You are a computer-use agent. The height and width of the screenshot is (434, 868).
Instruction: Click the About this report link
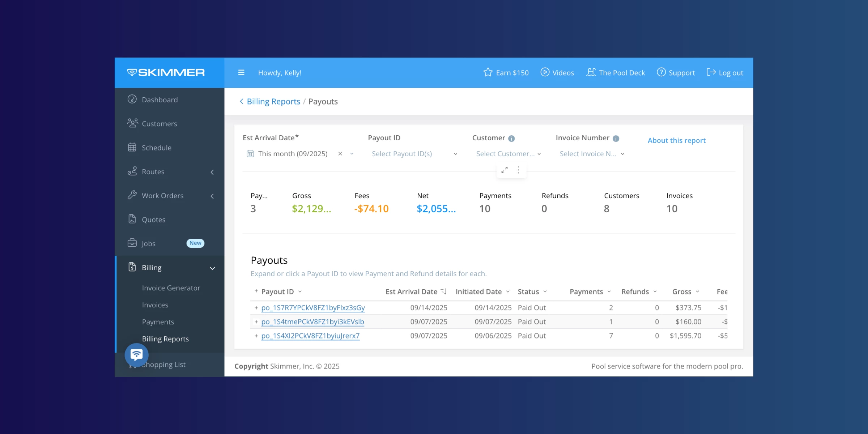click(676, 140)
